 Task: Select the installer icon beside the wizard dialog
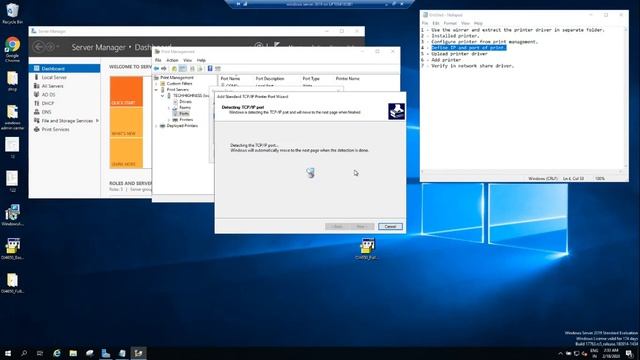pos(367,248)
